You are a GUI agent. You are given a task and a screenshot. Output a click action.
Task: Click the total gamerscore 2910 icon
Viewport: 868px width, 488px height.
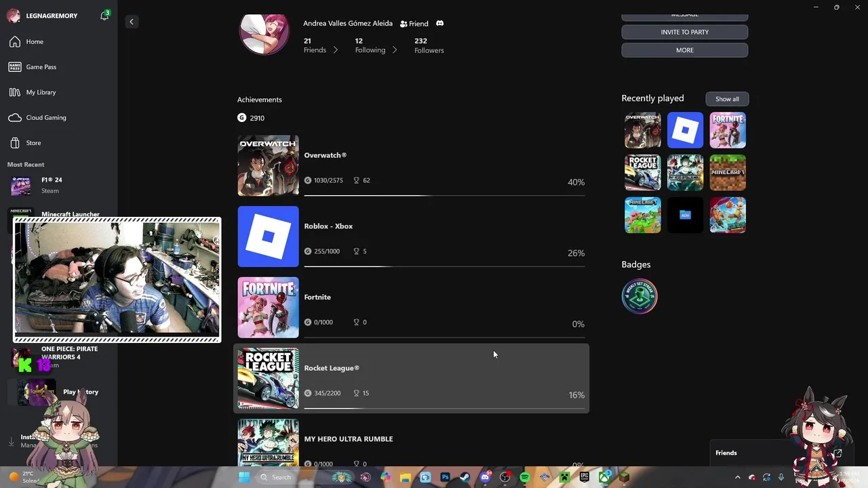click(241, 118)
